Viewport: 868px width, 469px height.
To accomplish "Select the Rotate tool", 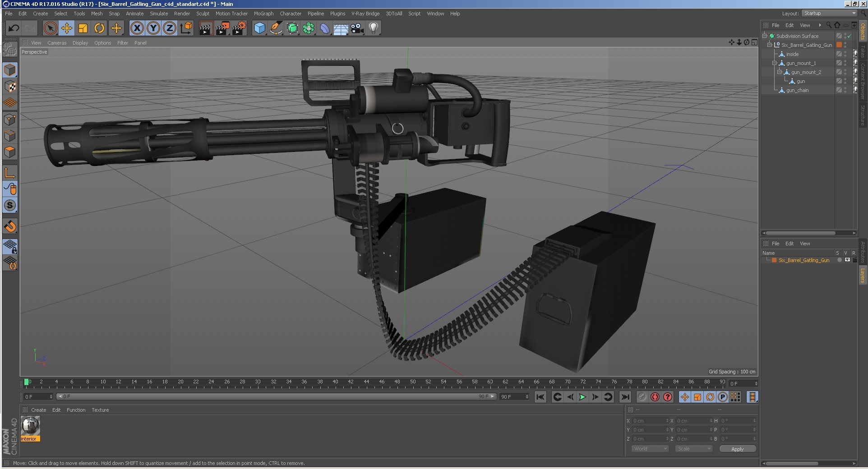I will pos(99,28).
